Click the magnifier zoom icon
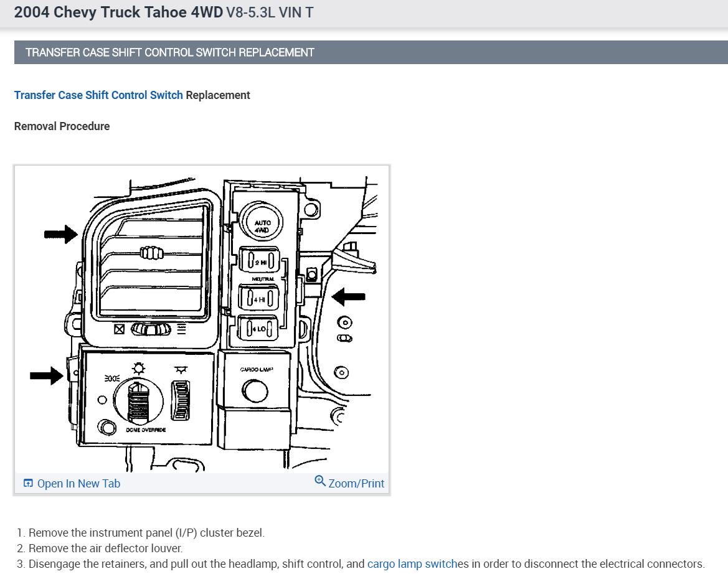This screenshot has height=574, width=728. pyautogui.click(x=320, y=481)
